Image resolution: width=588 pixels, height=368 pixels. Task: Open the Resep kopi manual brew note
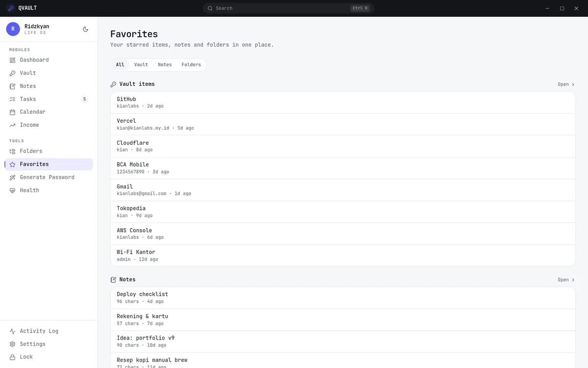click(x=343, y=361)
